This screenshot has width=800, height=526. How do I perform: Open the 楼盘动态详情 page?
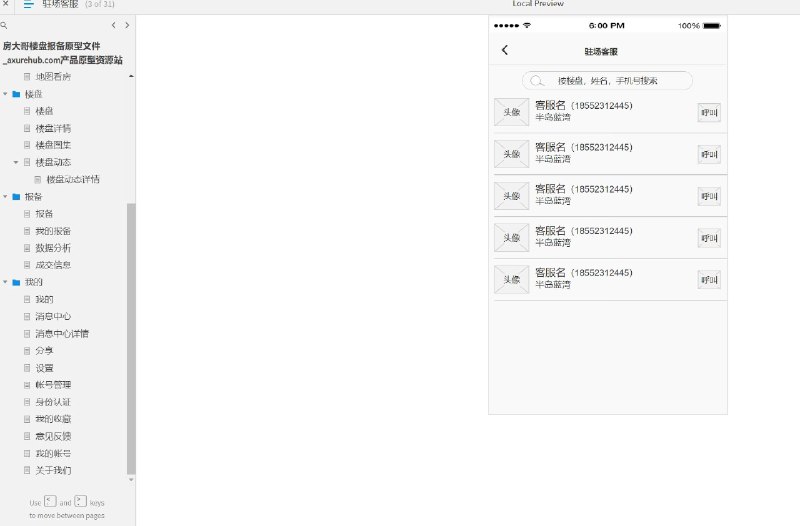(73, 180)
